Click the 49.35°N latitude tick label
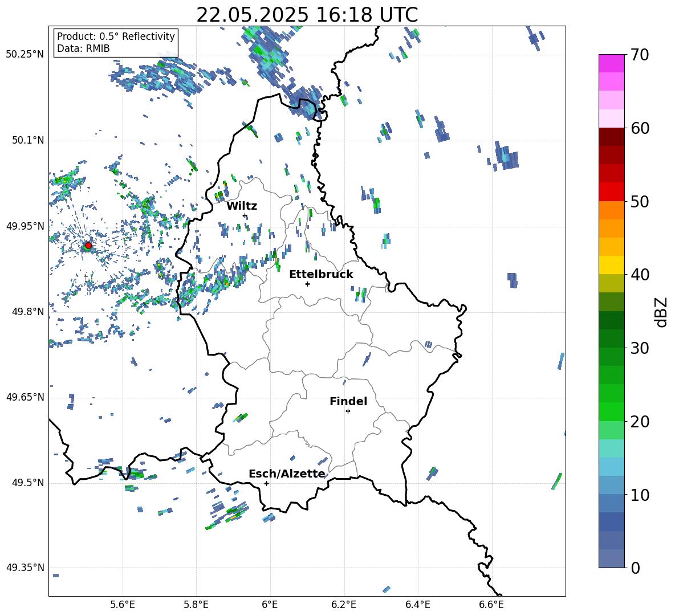 click(25, 568)
